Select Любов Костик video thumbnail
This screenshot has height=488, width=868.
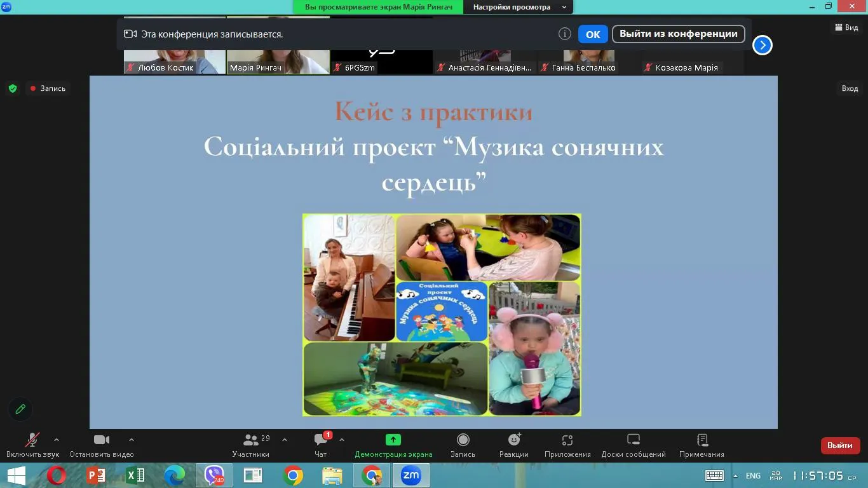(175, 62)
